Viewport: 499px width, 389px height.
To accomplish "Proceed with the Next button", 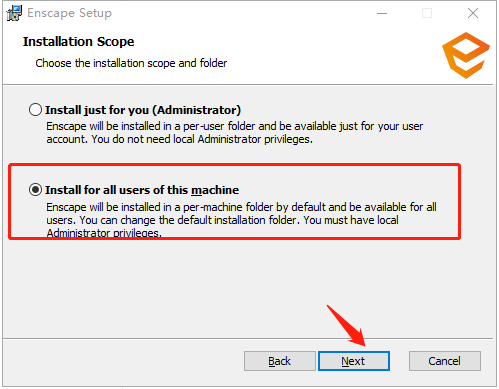I will tap(354, 361).
